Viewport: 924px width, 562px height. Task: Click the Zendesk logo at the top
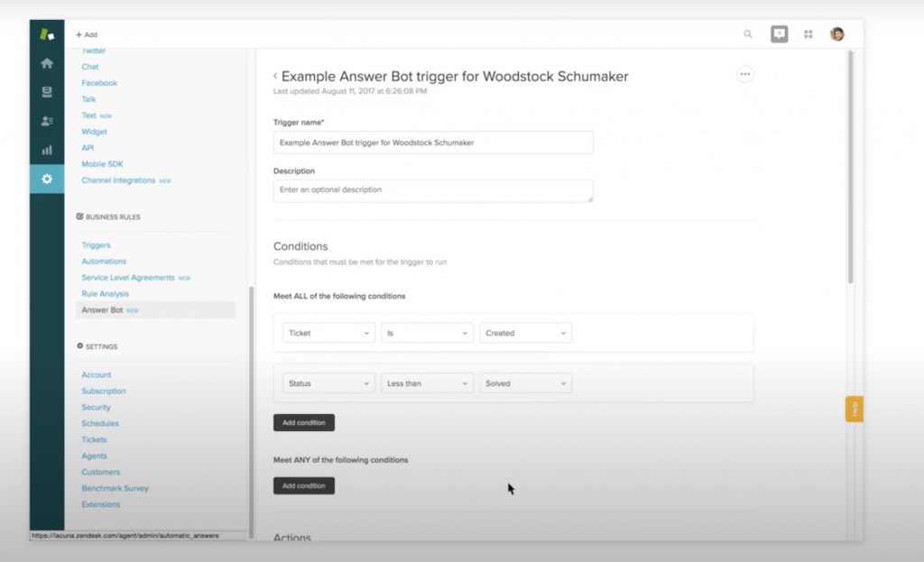click(46, 33)
